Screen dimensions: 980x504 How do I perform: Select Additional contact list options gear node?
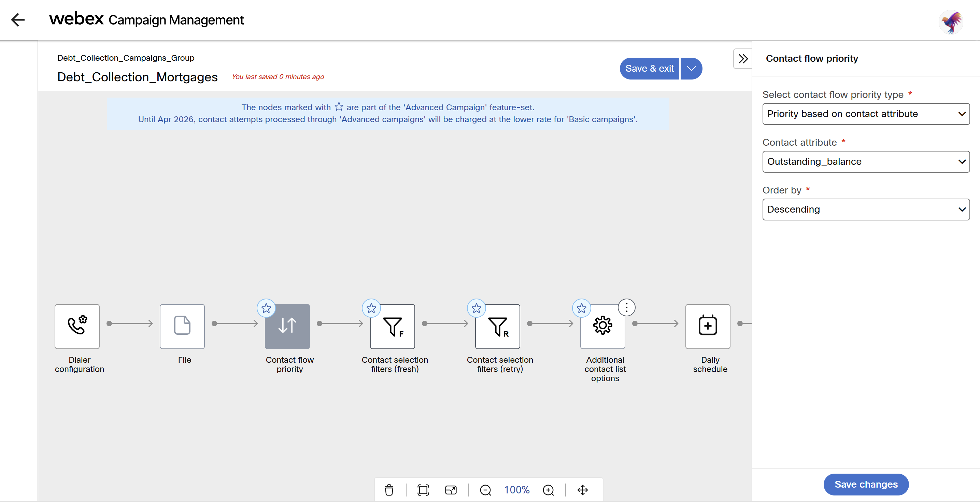pyautogui.click(x=602, y=326)
